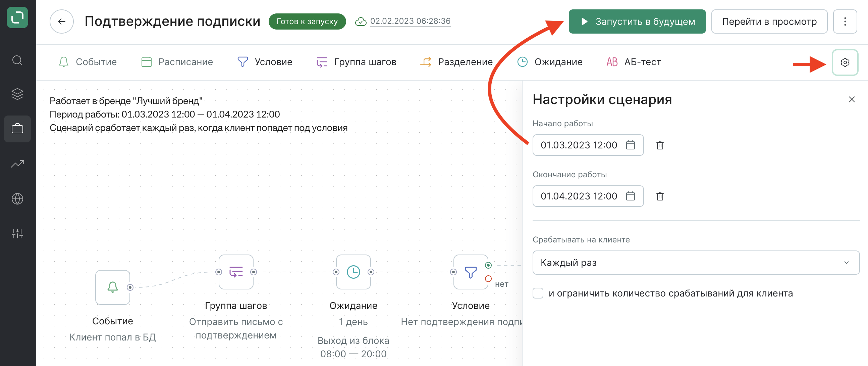Click the Отправить письмо с подтверждением description

coord(236,328)
